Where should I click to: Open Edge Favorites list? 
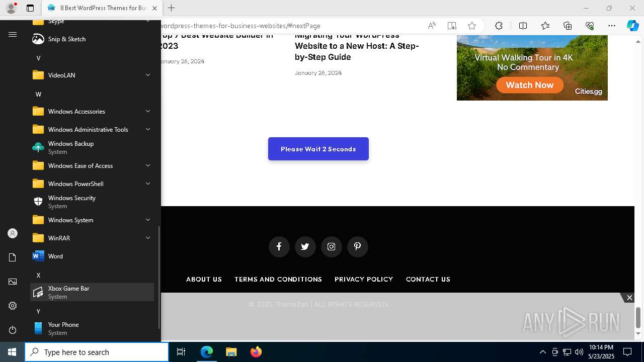pyautogui.click(x=545, y=26)
